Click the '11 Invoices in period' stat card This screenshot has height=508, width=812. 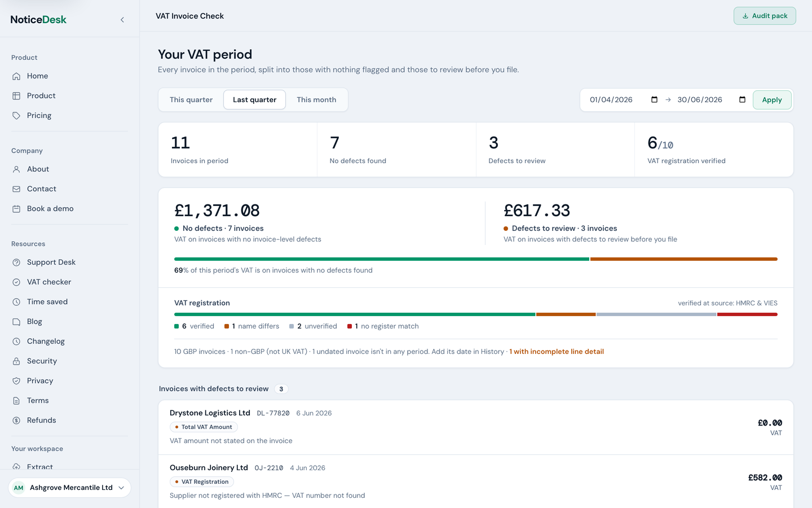coord(238,150)
